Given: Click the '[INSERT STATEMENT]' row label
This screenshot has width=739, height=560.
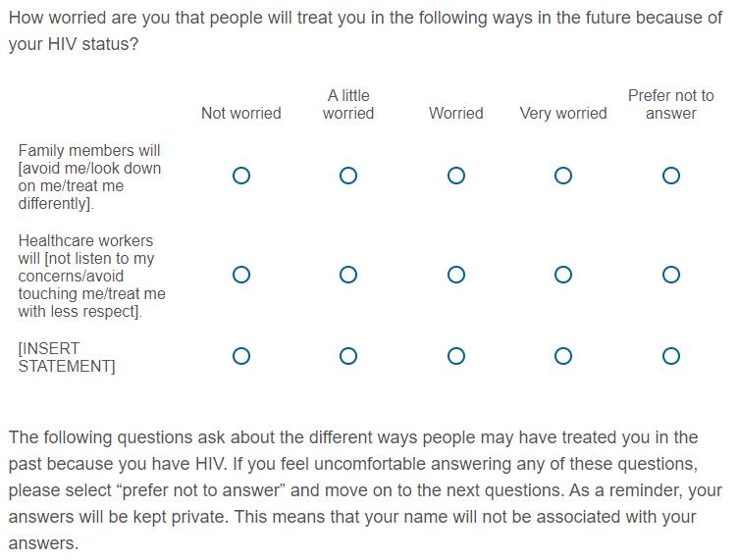Looking at the screenshot, I should (66, 357).
